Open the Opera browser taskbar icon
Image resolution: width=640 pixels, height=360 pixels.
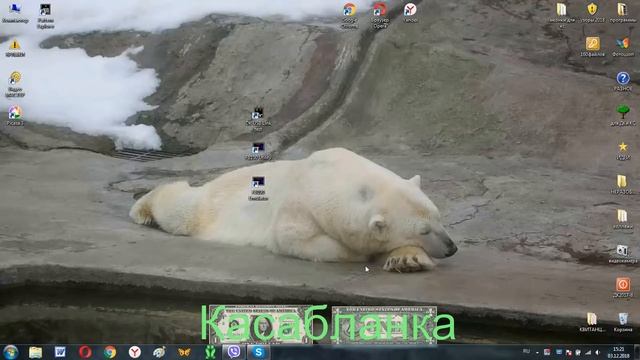click(x=85, y=352)
